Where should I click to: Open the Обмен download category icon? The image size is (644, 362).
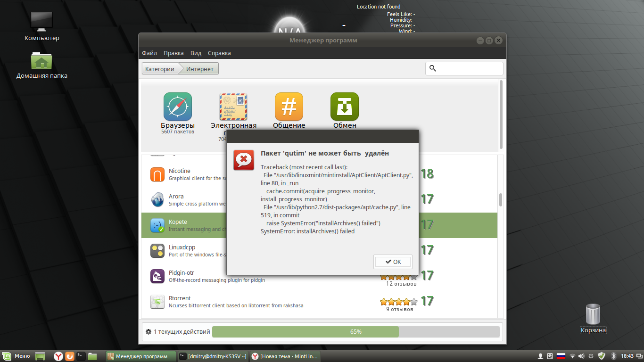[x=345, y=107]
